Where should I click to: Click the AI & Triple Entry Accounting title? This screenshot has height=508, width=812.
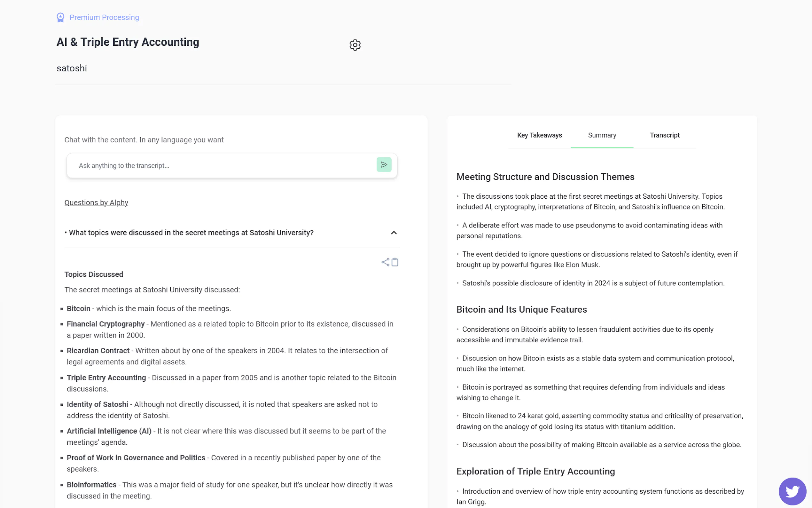[x=128, y=42]
